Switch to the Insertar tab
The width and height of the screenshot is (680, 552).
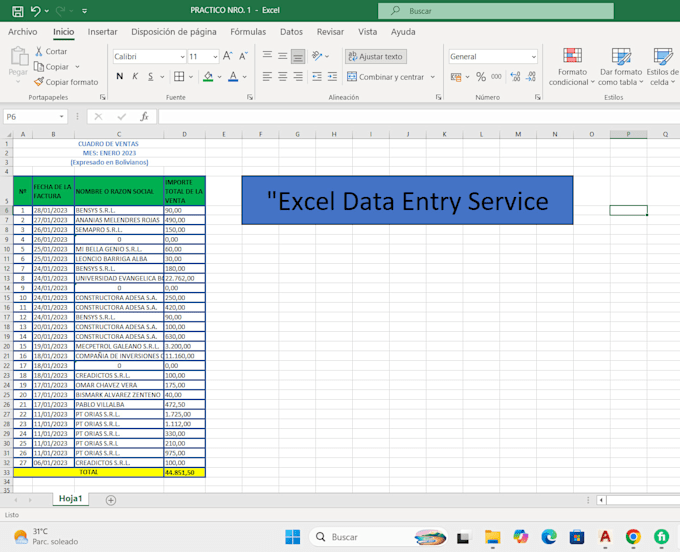pos(102,32)
